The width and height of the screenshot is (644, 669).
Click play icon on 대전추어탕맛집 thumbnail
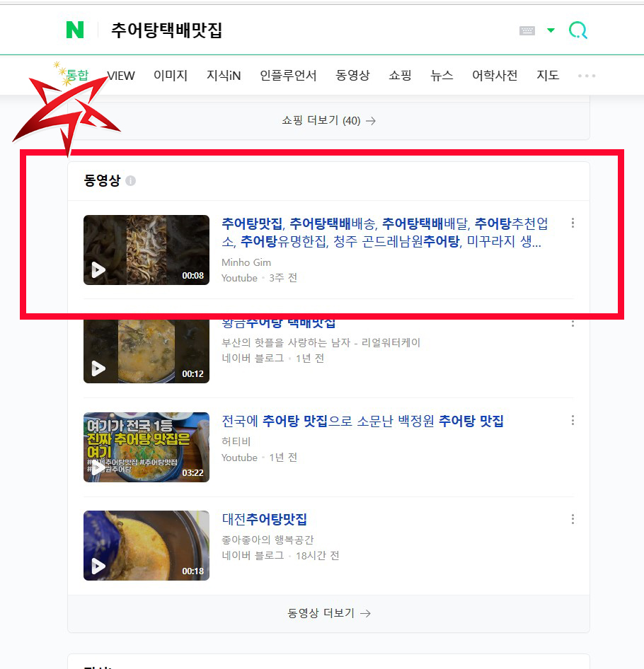[x=98, y=566]
